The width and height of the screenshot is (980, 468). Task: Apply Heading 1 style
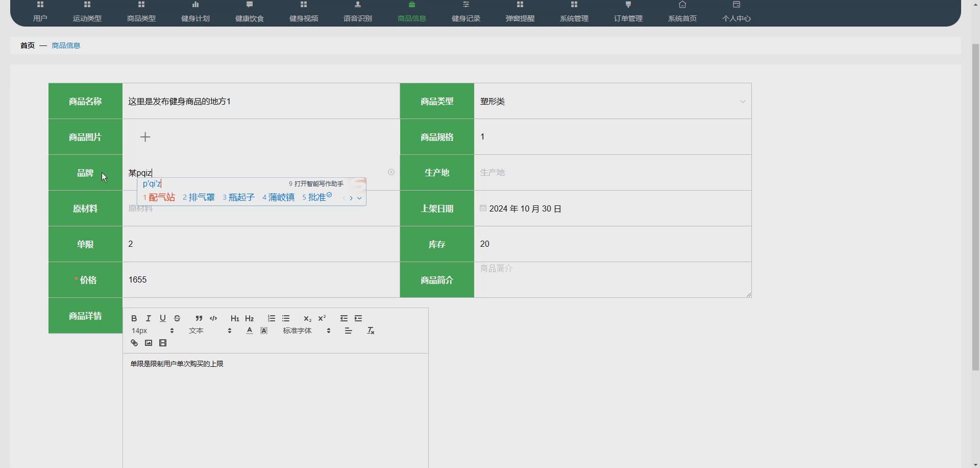pyautogui.click(x=235, y=318)
